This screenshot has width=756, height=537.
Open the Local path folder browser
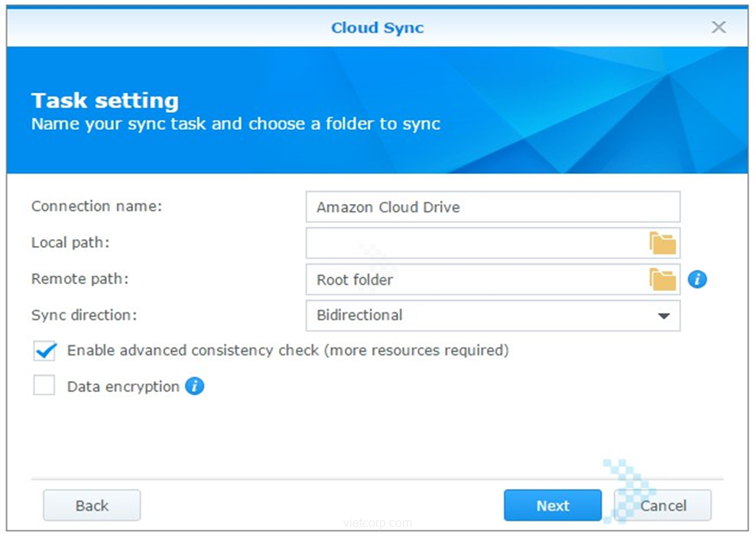[662, 244]
